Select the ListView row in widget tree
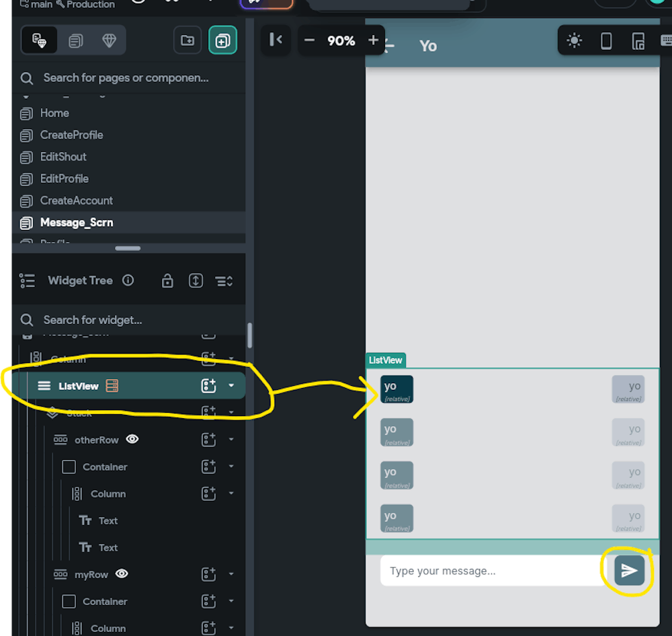 [x=128, y=386]
